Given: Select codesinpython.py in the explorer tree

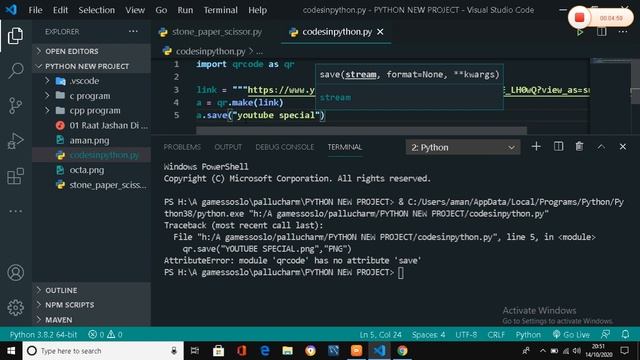Looking at the screenshot, I should click(91, 155).
